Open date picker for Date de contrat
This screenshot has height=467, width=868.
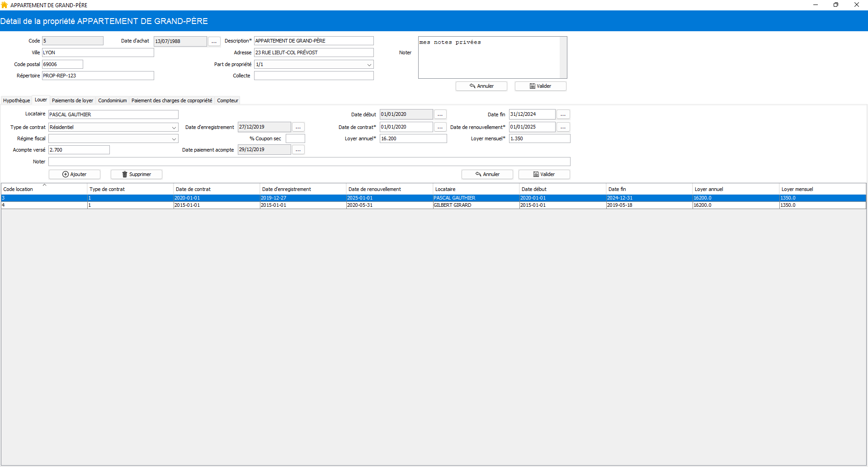[440, 127]
